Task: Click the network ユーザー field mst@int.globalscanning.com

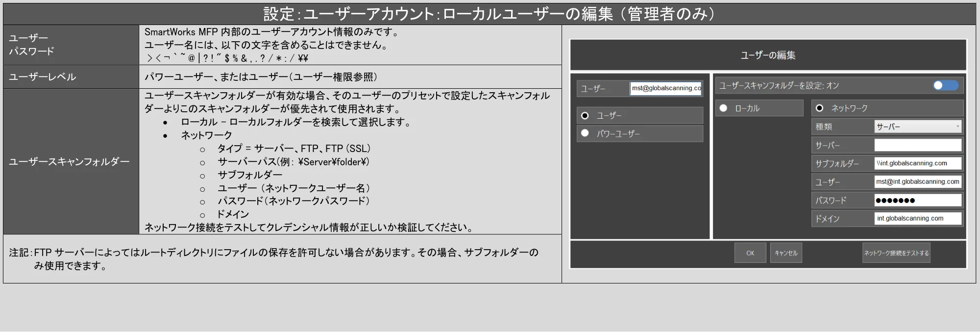Action: coord(918,182)
